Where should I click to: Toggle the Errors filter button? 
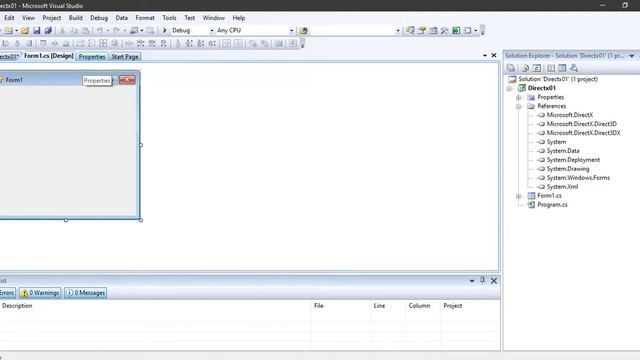coord(7,293)
